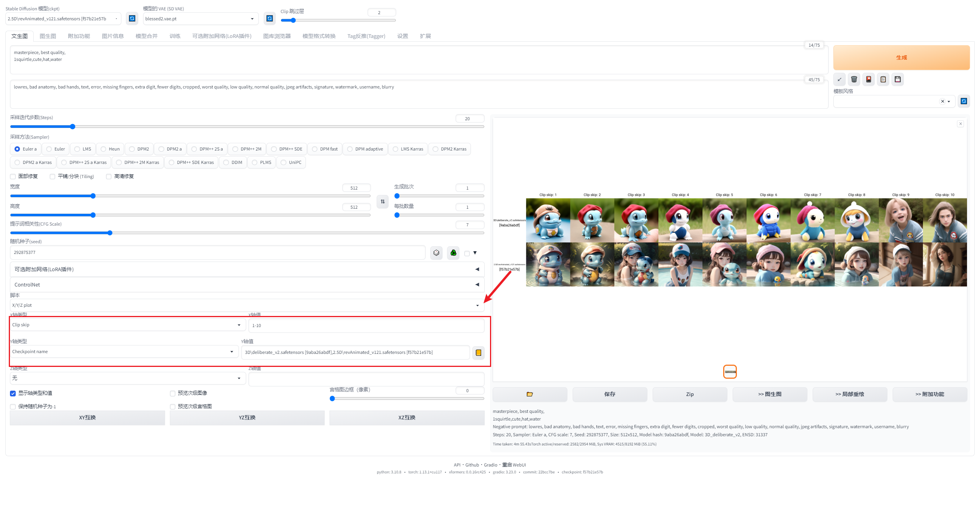Click the trash icon to clear prompt
Screen dimensions: 980x509
854,79
